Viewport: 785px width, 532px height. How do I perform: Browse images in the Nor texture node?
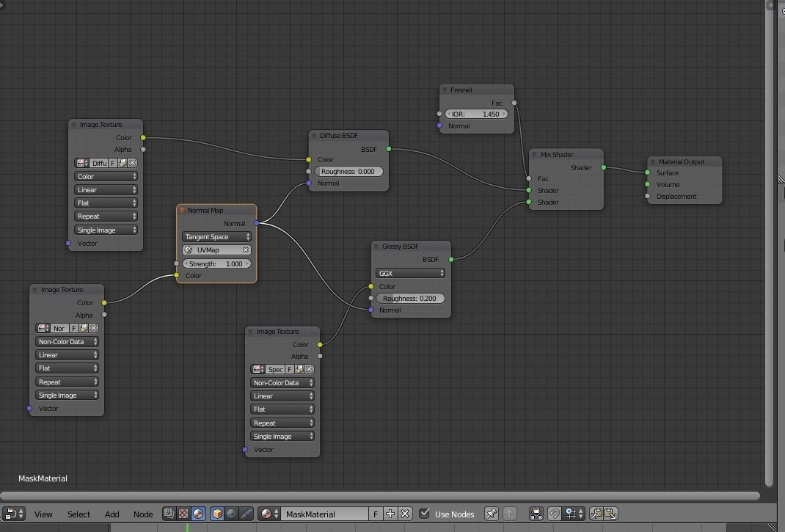[43, 328]
